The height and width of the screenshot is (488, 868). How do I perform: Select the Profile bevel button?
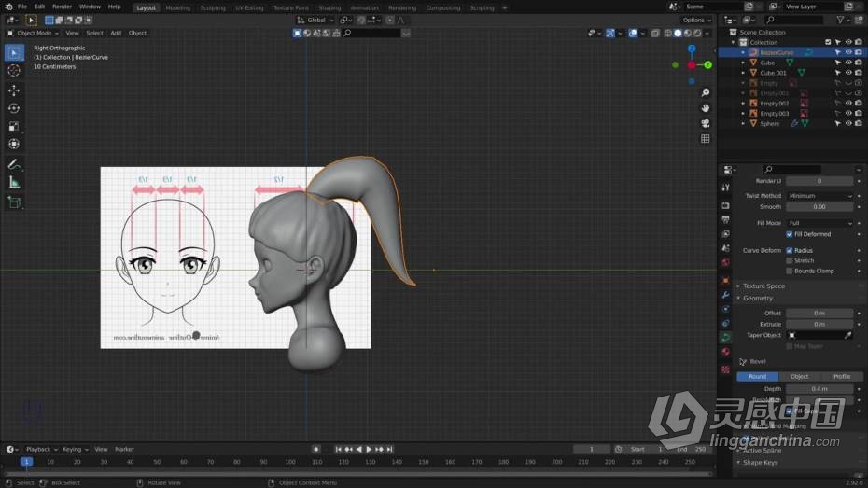click(x=842, y=376)
